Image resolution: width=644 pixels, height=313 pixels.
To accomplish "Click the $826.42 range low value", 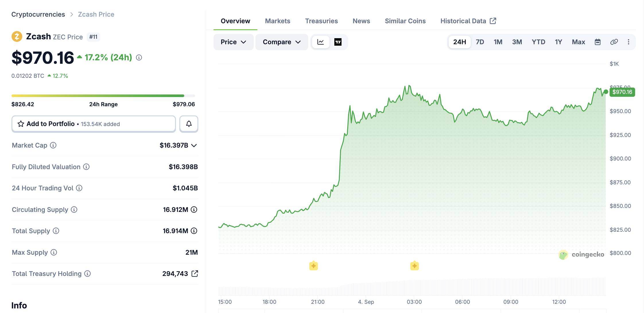I will click(23, 104).
